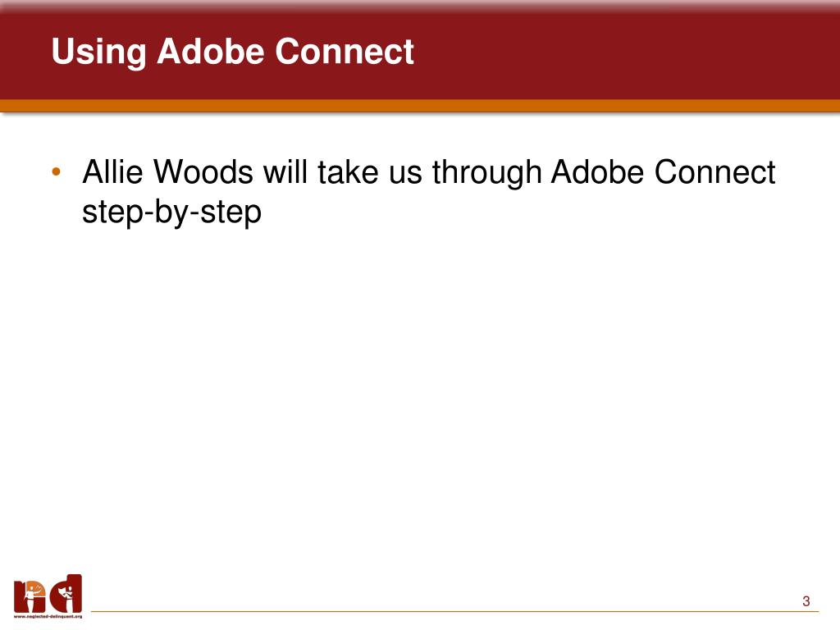Click the word 'Adobe' in the title

coord(211,52)
